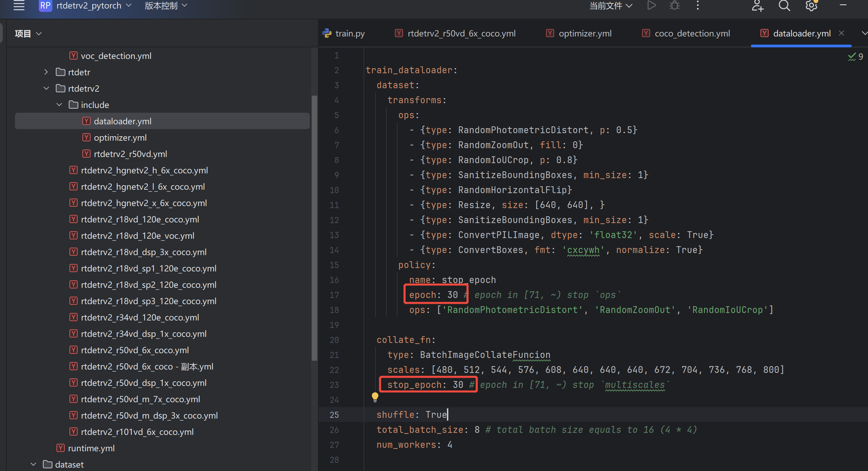Click the Debug bug icon
This screenshot has width=868, height=471.
pyautogui.click(x=674, y=5)
